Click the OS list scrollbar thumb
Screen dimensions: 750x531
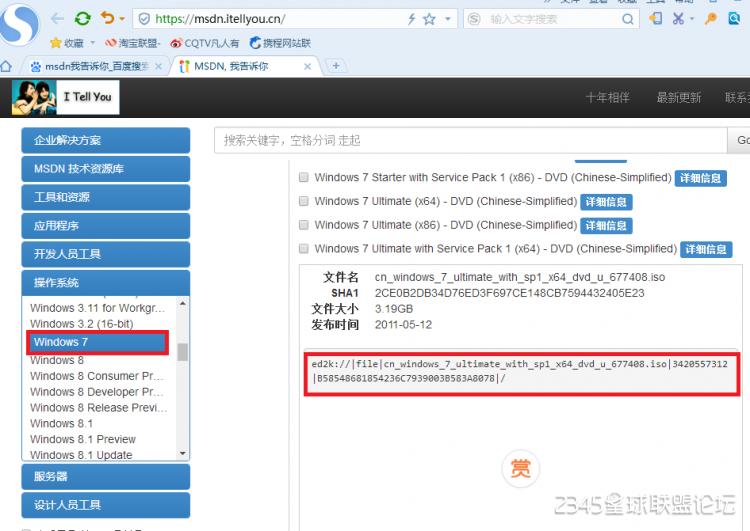pos(182,352)
